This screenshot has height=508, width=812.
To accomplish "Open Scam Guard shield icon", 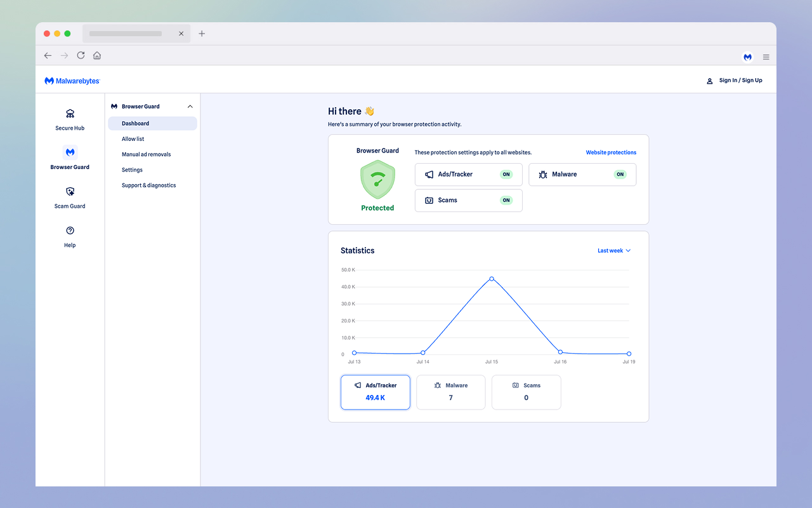I will pyautogui.click(x=70, y=192).
